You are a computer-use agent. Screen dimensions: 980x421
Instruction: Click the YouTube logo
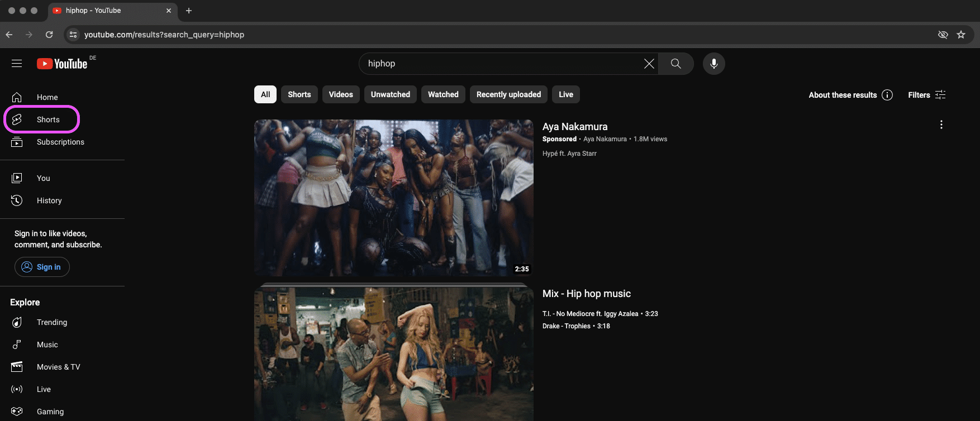click(x=62, y=64)
